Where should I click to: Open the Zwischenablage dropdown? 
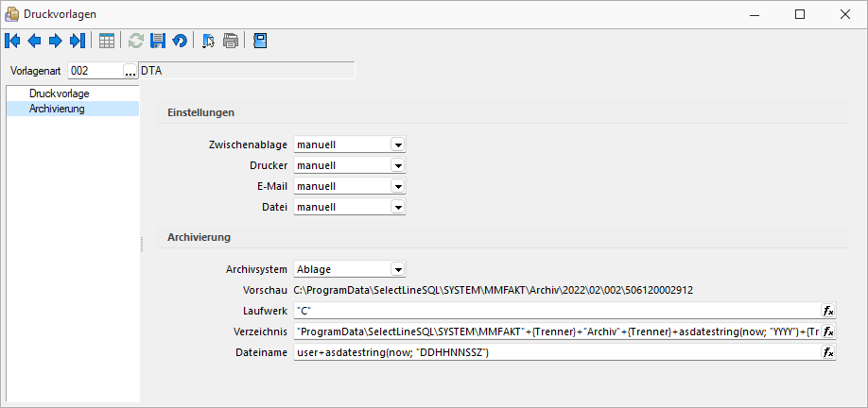397,144
